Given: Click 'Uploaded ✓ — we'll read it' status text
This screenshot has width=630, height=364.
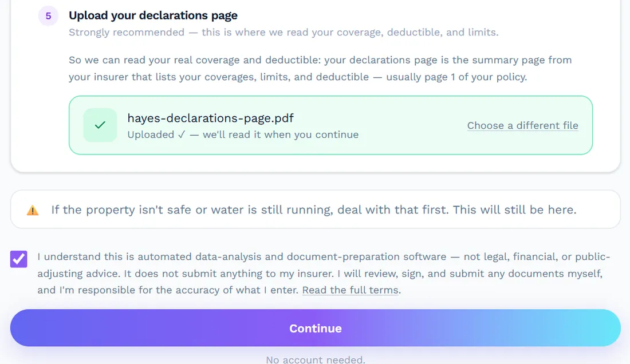Looking at the screenshot, I should [243, 134].
